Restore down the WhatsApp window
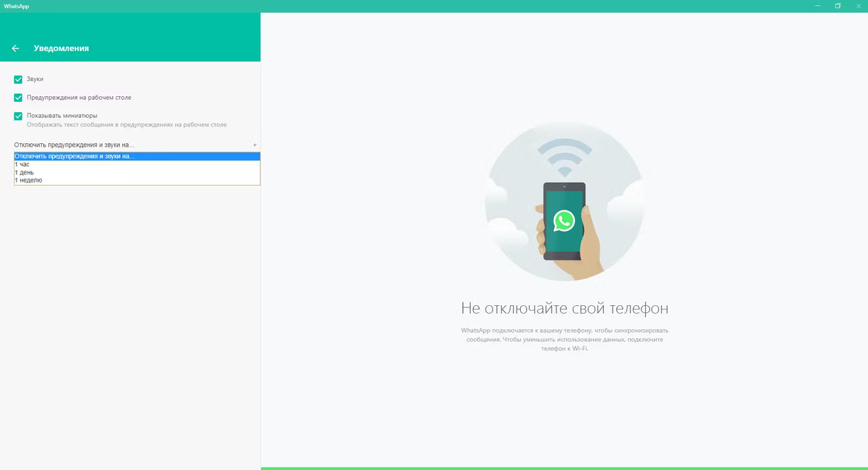This screenshot has width=868, height=470. [x=838, y=6]
